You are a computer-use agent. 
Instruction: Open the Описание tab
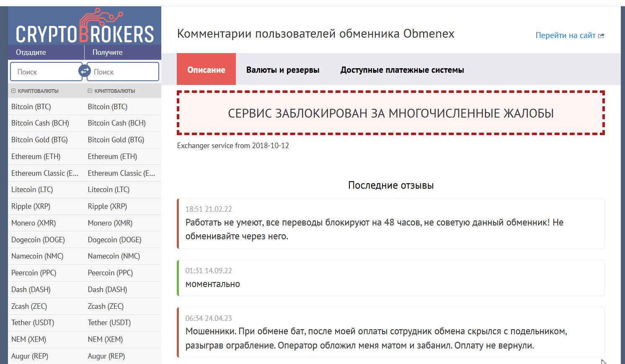click(206, 69)
